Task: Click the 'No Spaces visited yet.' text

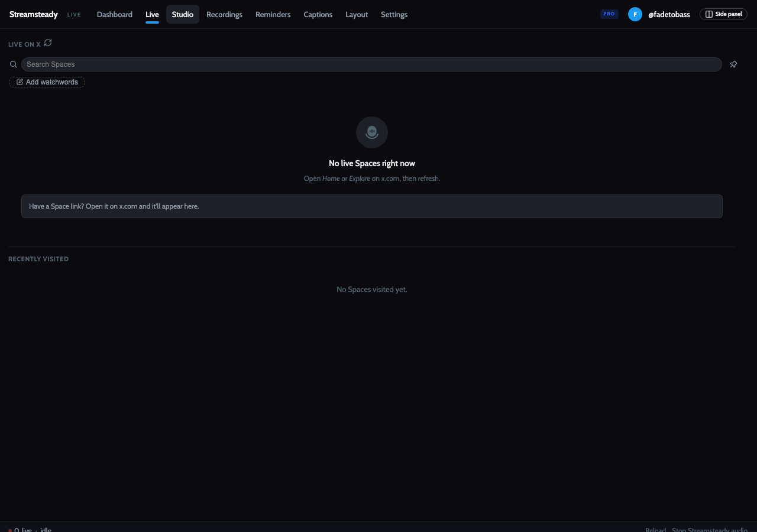Action: pos(372,289)
